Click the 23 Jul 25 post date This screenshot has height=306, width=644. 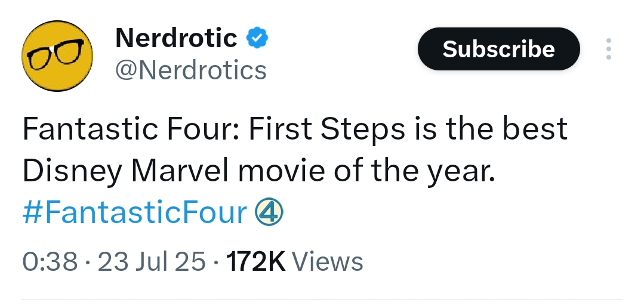[151, 261]
